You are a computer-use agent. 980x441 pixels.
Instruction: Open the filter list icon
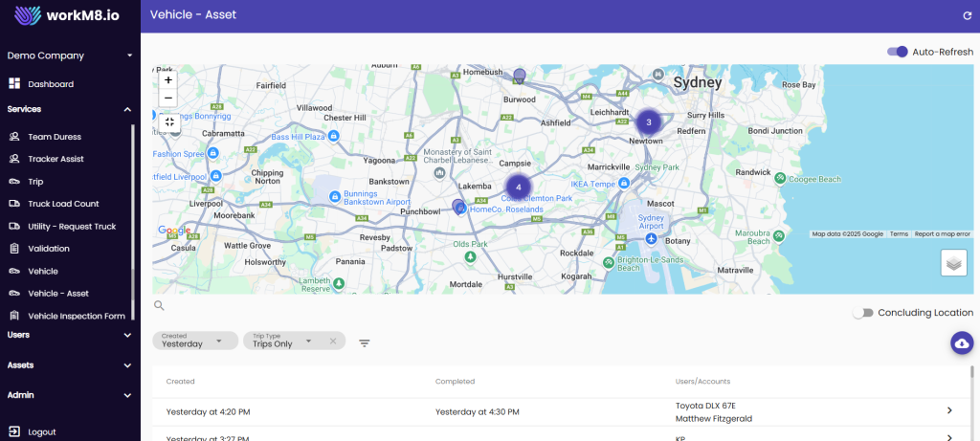(x=365, y=342)
